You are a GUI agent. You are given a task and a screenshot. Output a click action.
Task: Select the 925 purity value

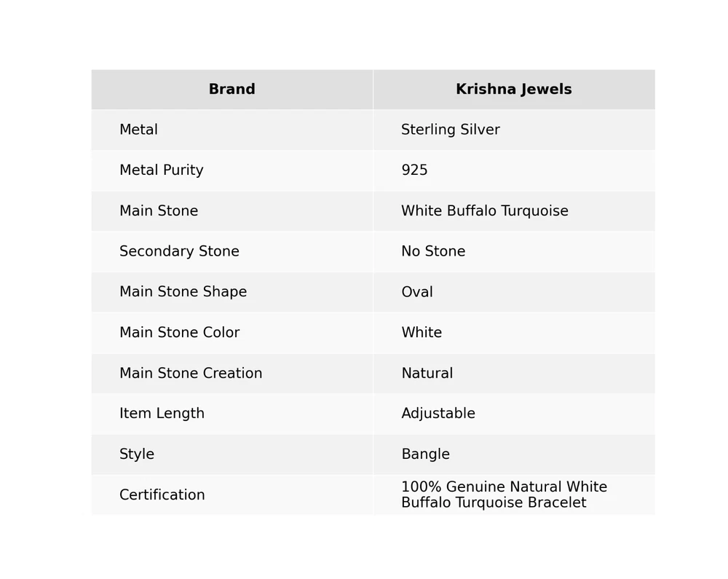pyautogui.click(x=414, y=170)
